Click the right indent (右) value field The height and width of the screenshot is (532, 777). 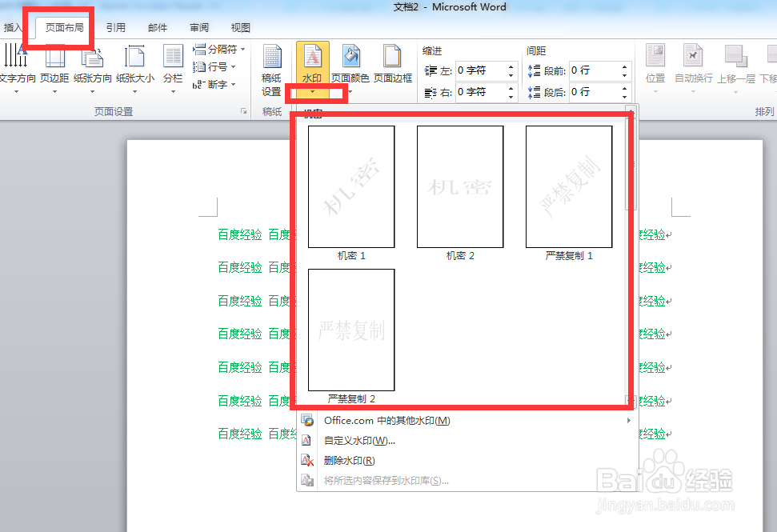point(481,92)
